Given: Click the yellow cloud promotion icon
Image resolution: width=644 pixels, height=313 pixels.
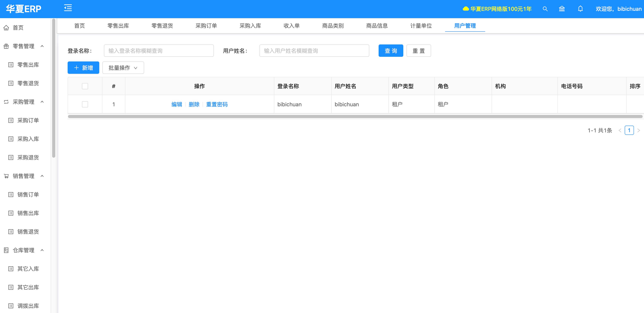Looking at the screenshot, I should click(x=466, y=9).
